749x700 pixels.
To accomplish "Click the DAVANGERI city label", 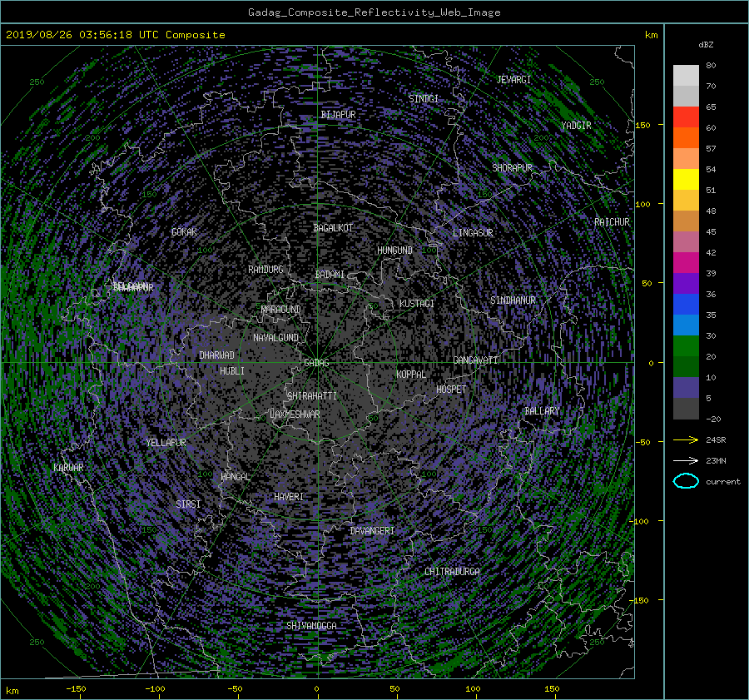I will [x=372, y=531].
